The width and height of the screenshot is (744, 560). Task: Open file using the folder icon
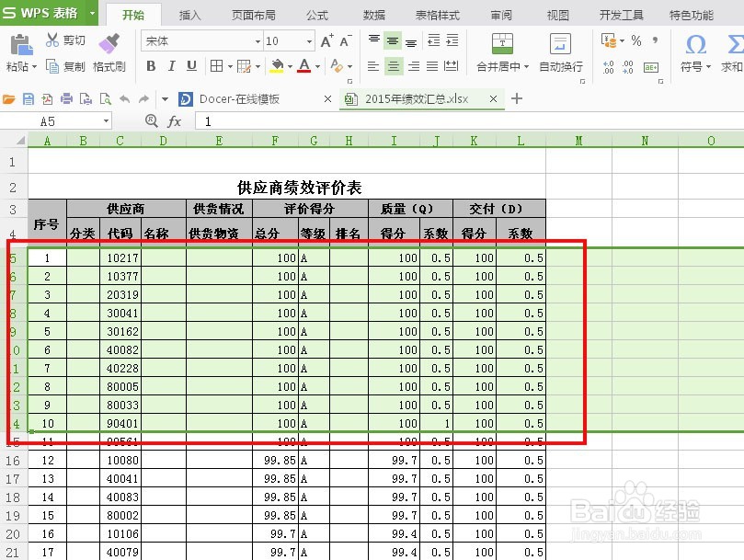pyautogui.click(x=9, y=99)
